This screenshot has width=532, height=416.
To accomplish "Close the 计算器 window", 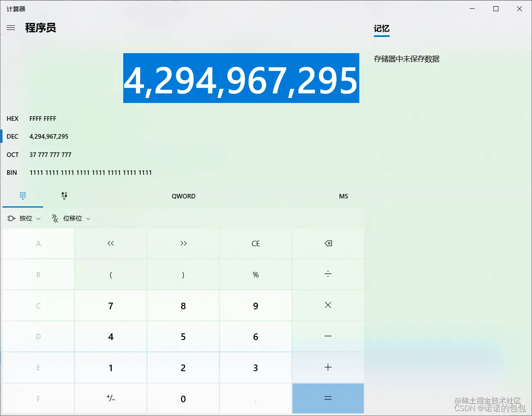I will tap(520, 9).
